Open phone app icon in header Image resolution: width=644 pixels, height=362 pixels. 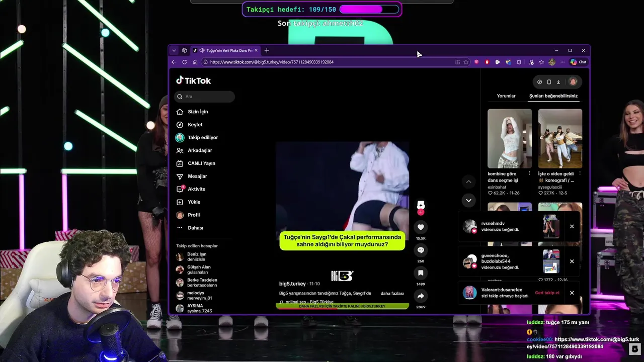549,82
